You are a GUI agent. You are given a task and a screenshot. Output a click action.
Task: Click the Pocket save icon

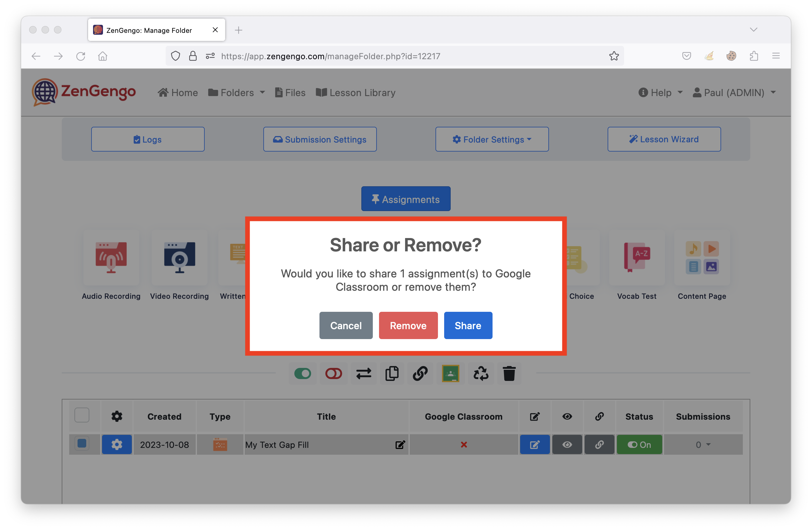[x=686, y=55]
